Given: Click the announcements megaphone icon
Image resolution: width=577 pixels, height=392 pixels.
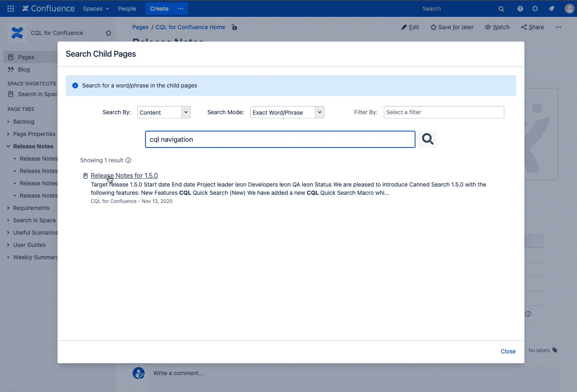Looking at the screenshot, I should pyautogui.click(x=551, y=8).
